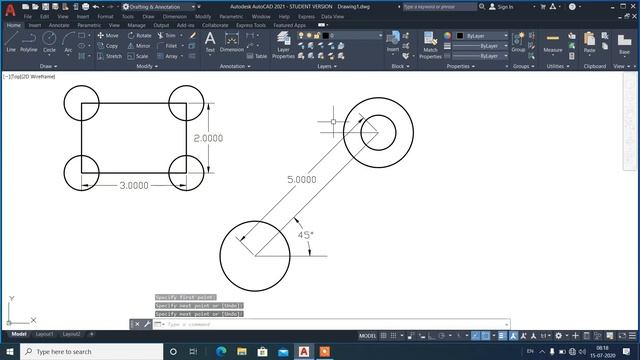Click the Group tool
This screenshot has width=640, height=360.
(x=518, y=42)
